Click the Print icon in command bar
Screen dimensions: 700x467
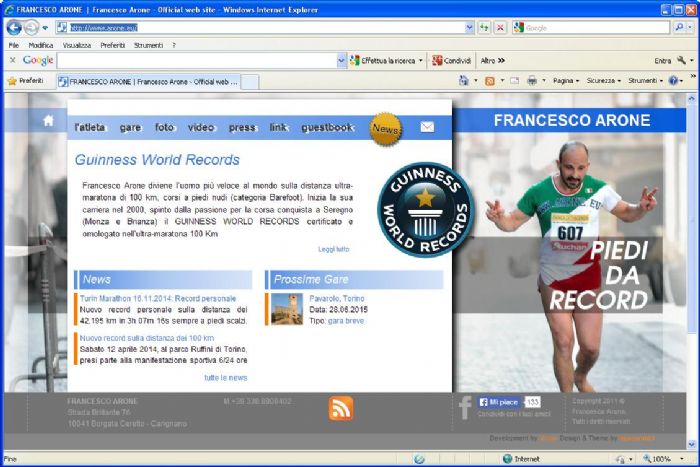pyautogui.click(x=532, y=81)
